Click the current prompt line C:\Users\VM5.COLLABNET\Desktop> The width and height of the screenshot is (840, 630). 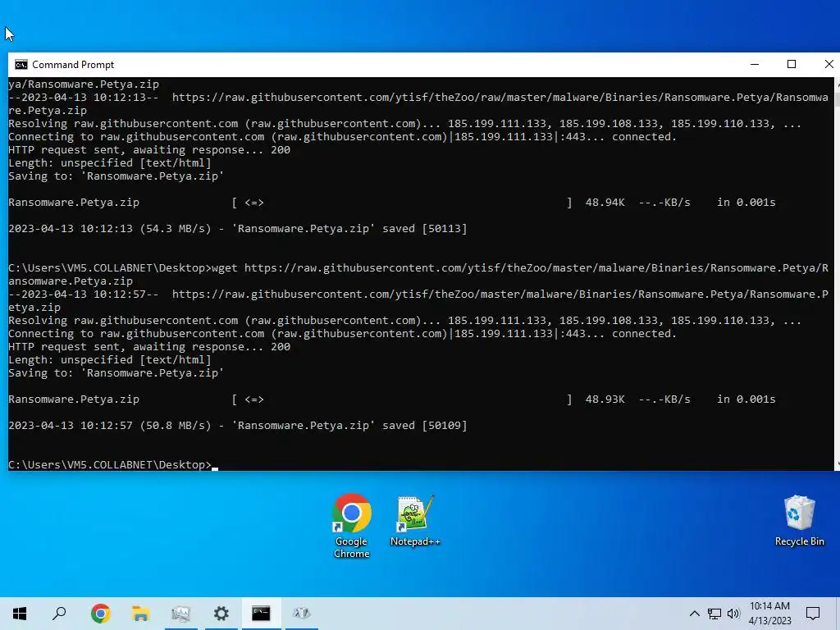(110, 465)
